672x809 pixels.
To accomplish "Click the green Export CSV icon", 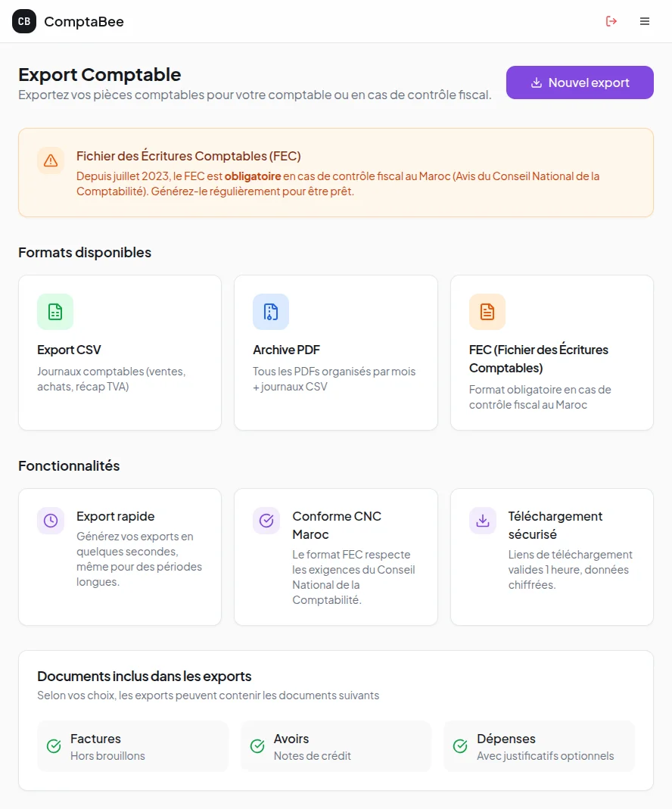I will tap(55, 312).
